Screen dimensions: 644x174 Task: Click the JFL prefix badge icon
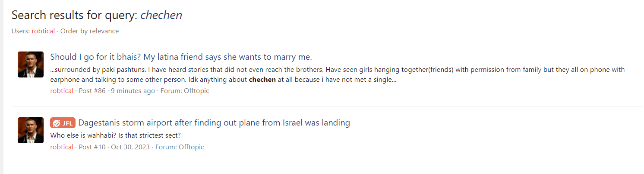[x=63, y=123]
